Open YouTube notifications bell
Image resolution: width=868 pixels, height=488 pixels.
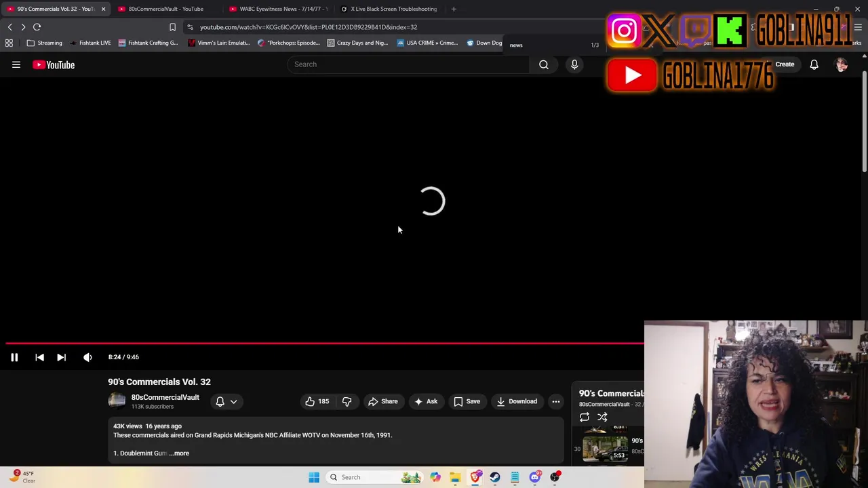point(814,64)
